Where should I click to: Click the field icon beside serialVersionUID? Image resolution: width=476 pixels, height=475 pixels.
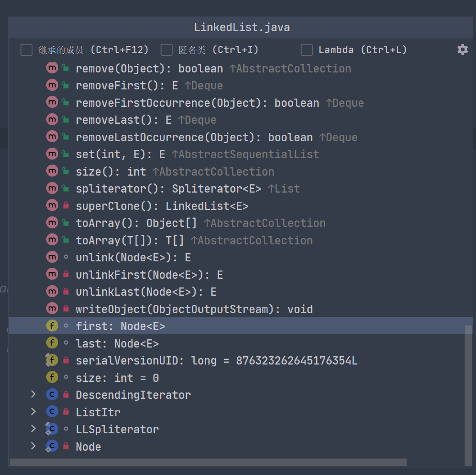(x=52, y=360)
